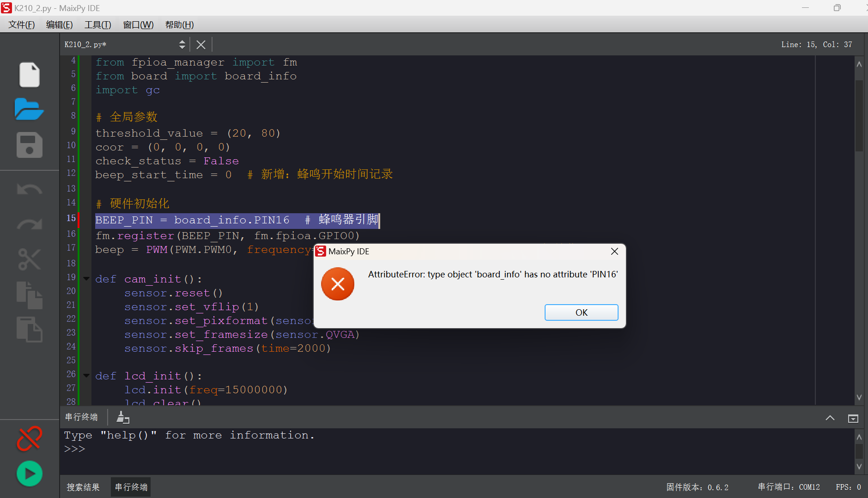Click the fm.register(BEEP_PIN line
The width and height of the screenshot is (868, 498).
click(227, 236)
